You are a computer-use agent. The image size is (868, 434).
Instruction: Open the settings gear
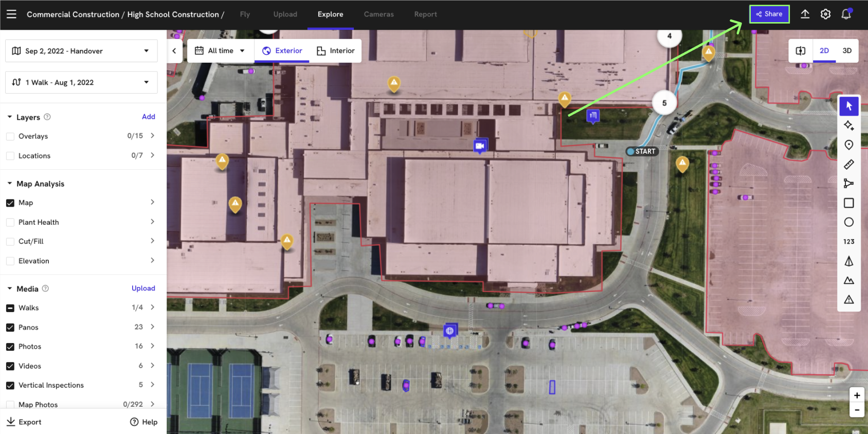[x=825, y=14]
